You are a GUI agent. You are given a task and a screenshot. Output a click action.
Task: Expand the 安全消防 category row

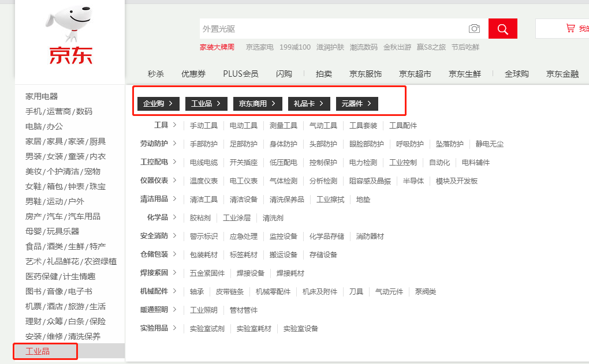coord(158,236)
